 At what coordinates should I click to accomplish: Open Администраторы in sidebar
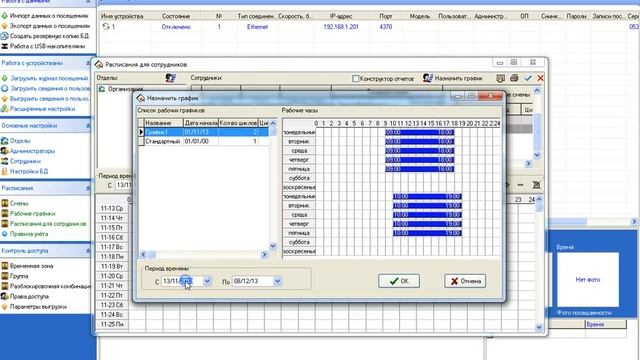pos(32,151)
